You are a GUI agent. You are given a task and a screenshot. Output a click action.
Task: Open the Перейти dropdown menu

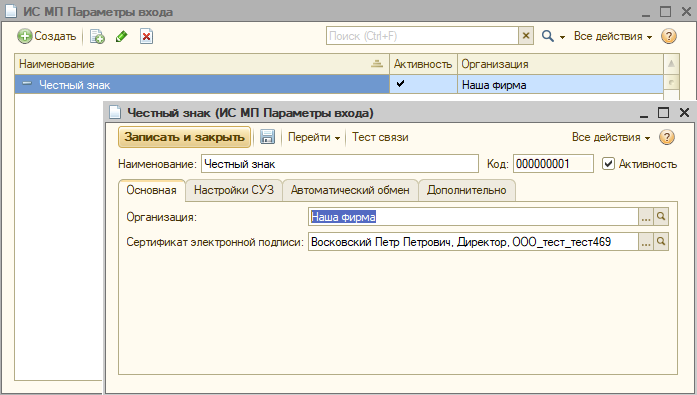point(314,137)
